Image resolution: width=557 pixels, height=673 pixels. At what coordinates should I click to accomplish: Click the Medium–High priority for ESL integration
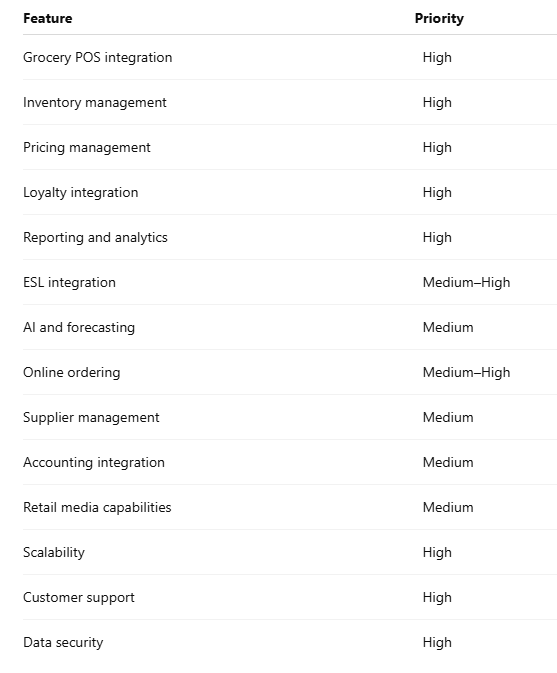466,282
